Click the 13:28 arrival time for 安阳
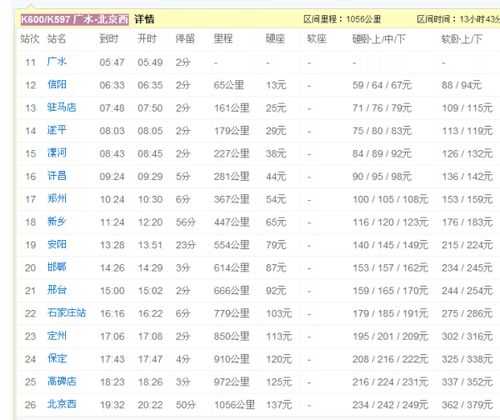 pos(112,245)
